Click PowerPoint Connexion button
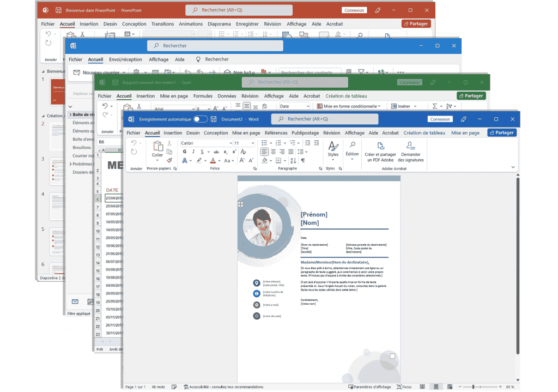Image resolution: width=558 pixels, height=392 pixels. coord(354,10)
